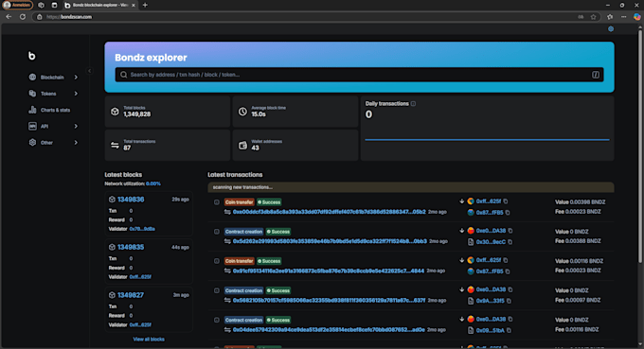Open a new browser tab
This screenshot has width=644, height=349.
click(145, 5)
